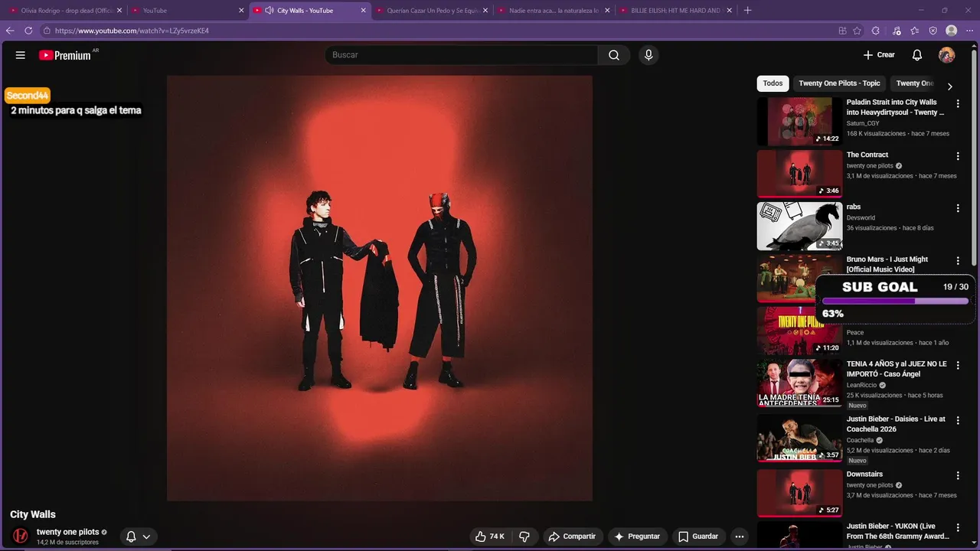Switch to Nadie entra acá tab

pos(553,11)
